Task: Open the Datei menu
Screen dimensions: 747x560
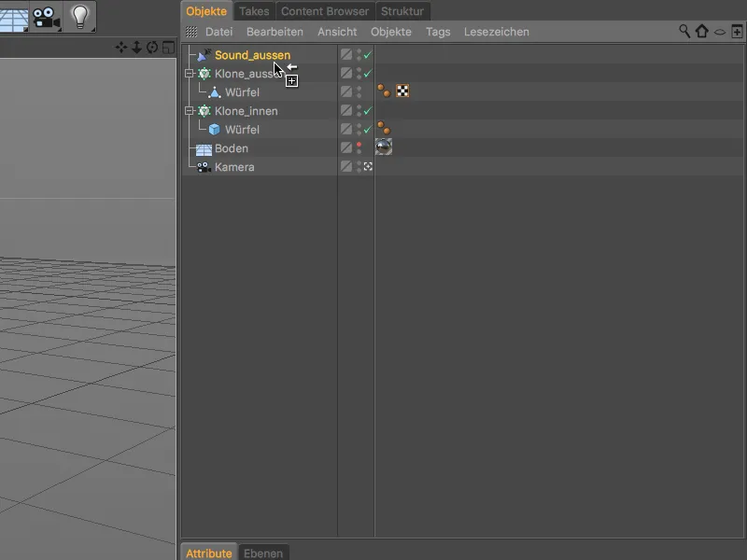Action: point(219,32)
